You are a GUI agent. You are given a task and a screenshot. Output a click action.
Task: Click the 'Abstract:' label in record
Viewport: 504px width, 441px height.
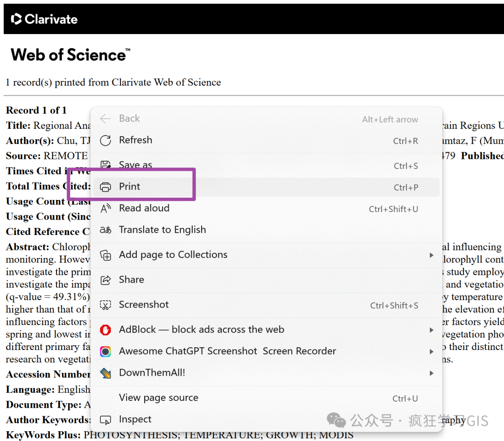[28, 247]
